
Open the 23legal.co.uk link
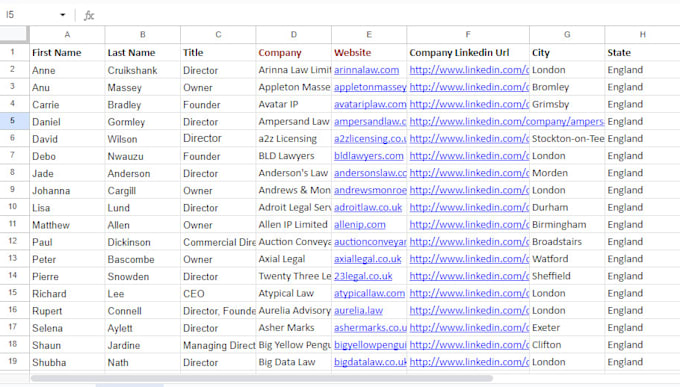pos(363,276)
